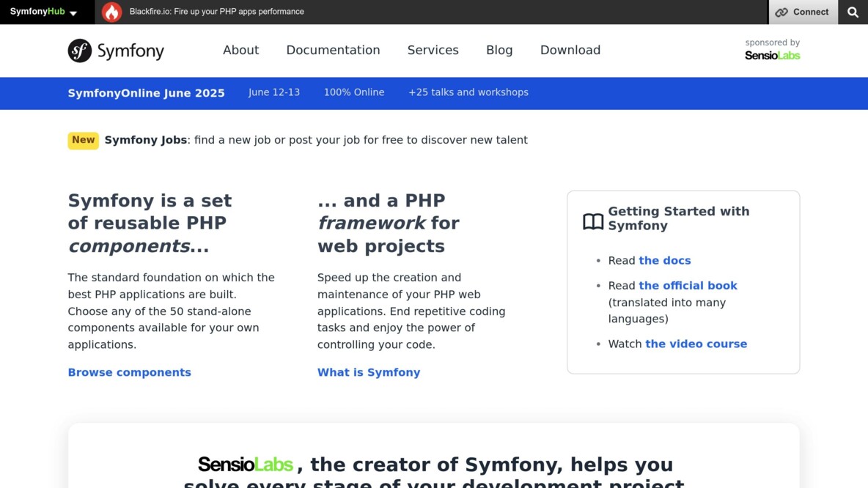Viewport: 868px width, 488px height.
Task: Click 'Getting Started with Symfony' heading
Action: (x=679, y=218)
